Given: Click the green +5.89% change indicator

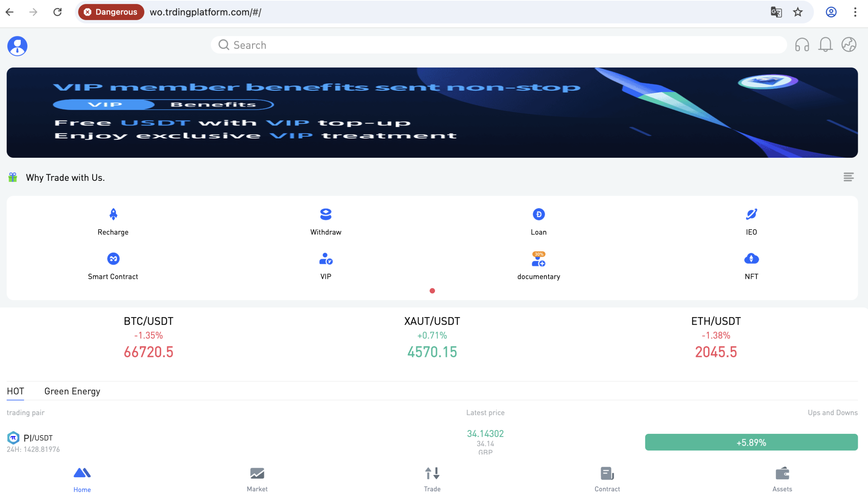Looking at the screenshot, I should click(x=751, y=442).
